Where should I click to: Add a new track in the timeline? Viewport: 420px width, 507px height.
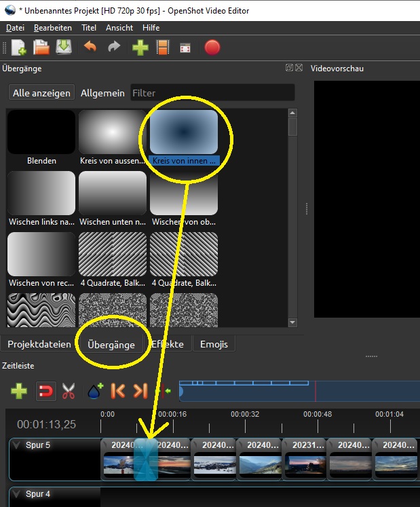(19, 391)
